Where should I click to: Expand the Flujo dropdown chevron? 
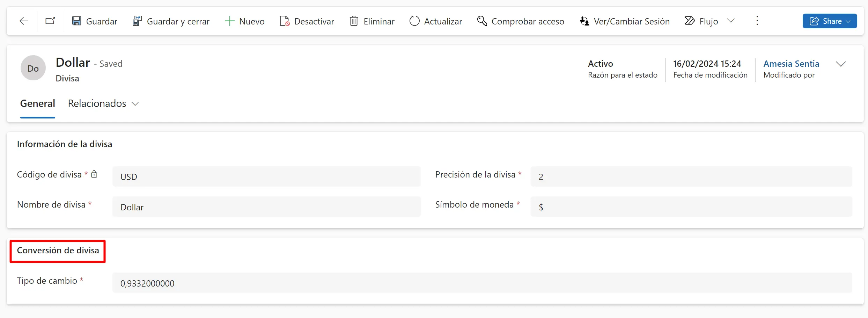click(731, 21)
